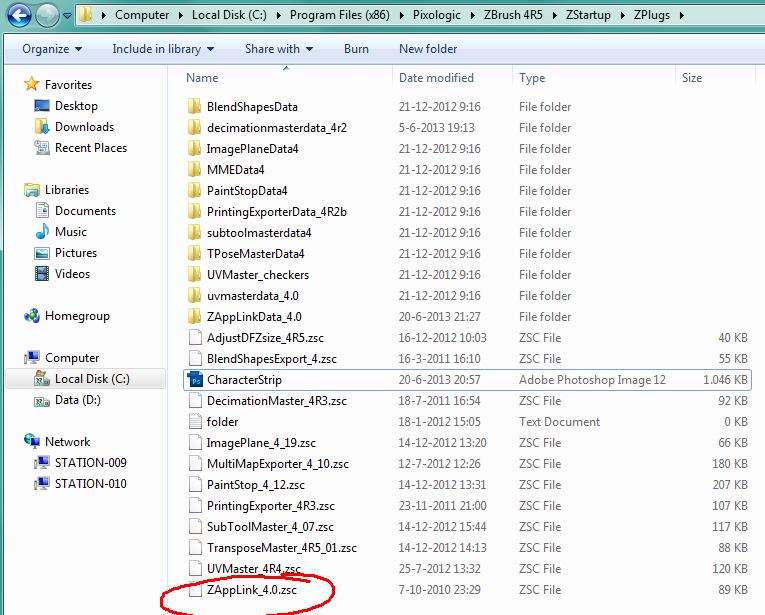This screenshot has width=765, height=615.
Task: Click the Network icon in navigation pane
Action: [x=32, y=441]
